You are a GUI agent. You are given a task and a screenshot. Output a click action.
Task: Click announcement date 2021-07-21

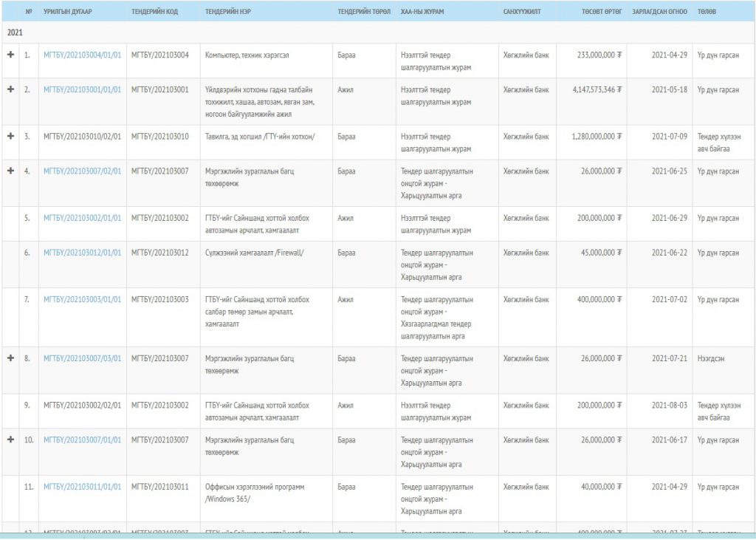pyautogui.click(x=670, y=358)
